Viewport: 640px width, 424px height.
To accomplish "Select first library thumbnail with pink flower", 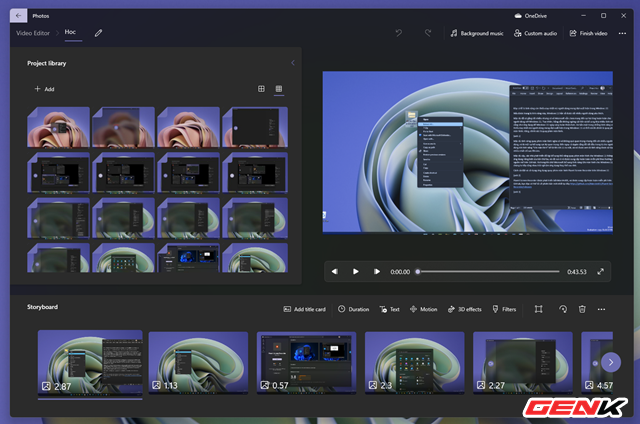I will (58, 127).
